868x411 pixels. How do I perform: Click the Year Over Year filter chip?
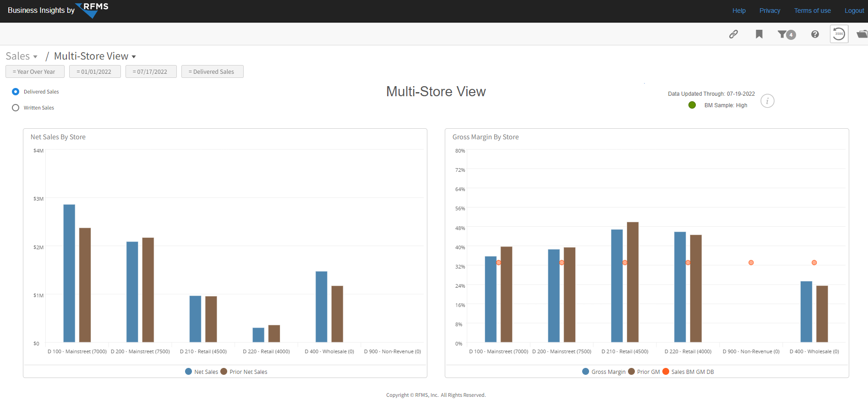pyautogui.click(x=35, y=71)
